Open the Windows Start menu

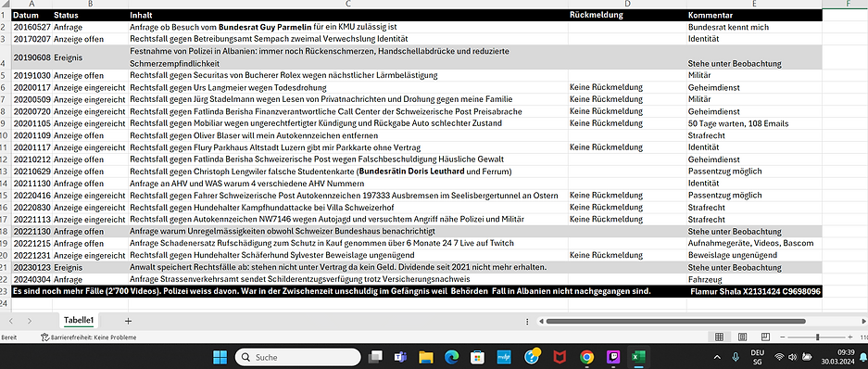tap(220, 357)
